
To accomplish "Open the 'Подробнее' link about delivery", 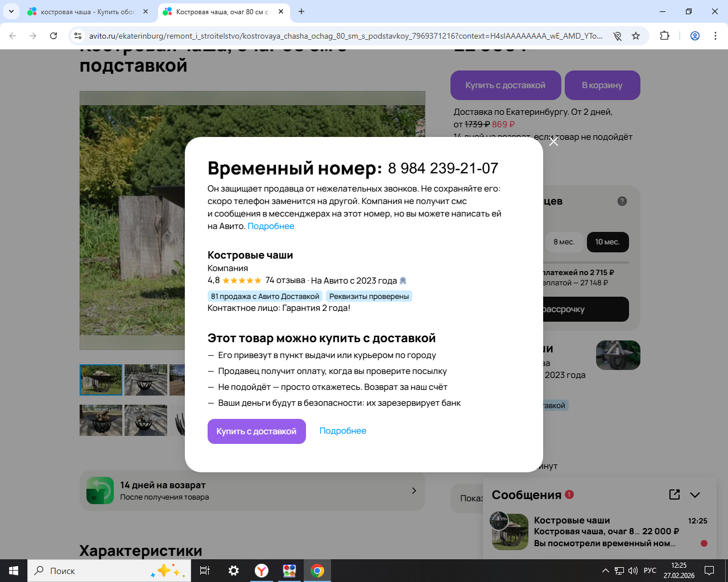I will (x=343, y=431).
